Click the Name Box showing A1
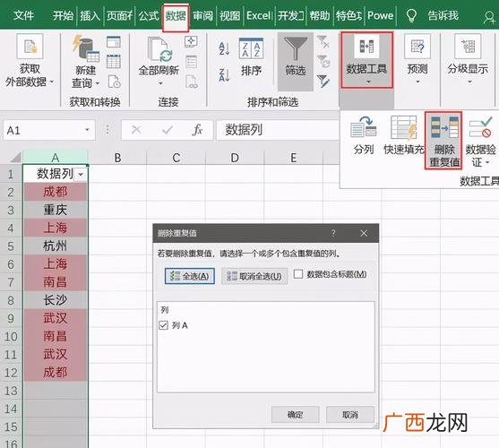This screenshot has width=499, height=448. pos(49,130)
